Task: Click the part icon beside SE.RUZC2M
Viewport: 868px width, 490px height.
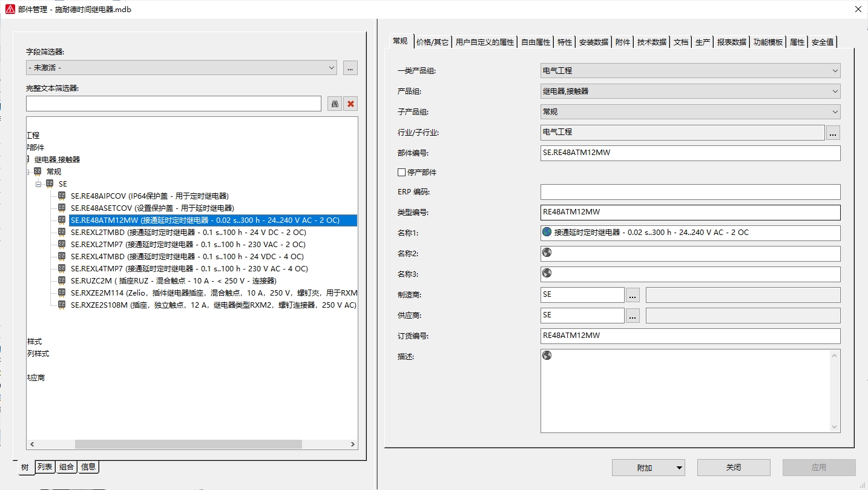Action: [62, 280]
